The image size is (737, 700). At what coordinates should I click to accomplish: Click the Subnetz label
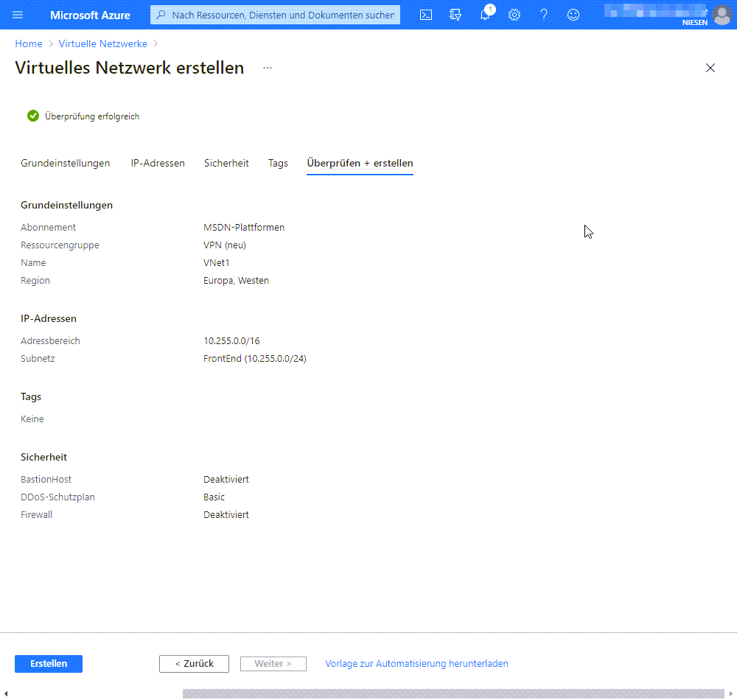pyautogui.click(x=38, y=358)
